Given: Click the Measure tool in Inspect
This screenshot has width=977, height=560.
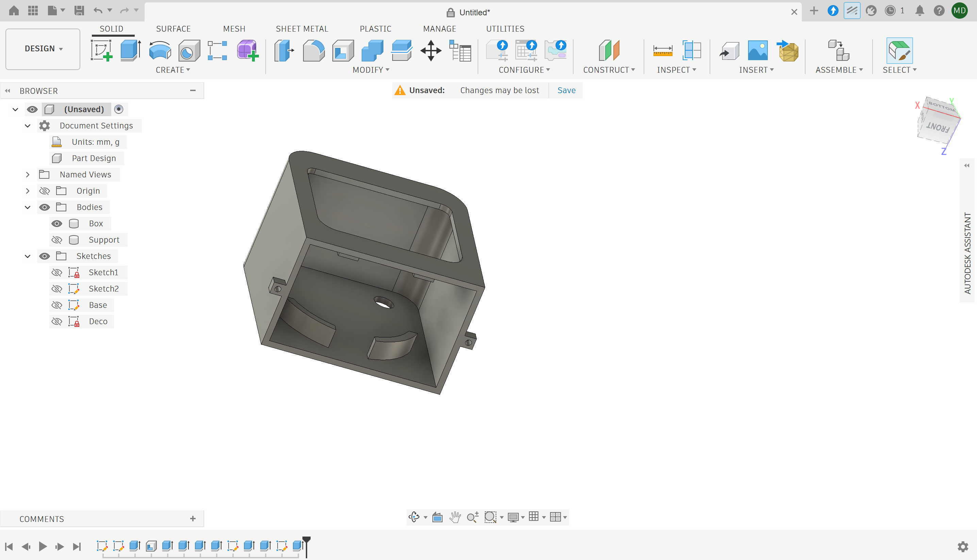Looking at the screenshot, I should (662, 50).
